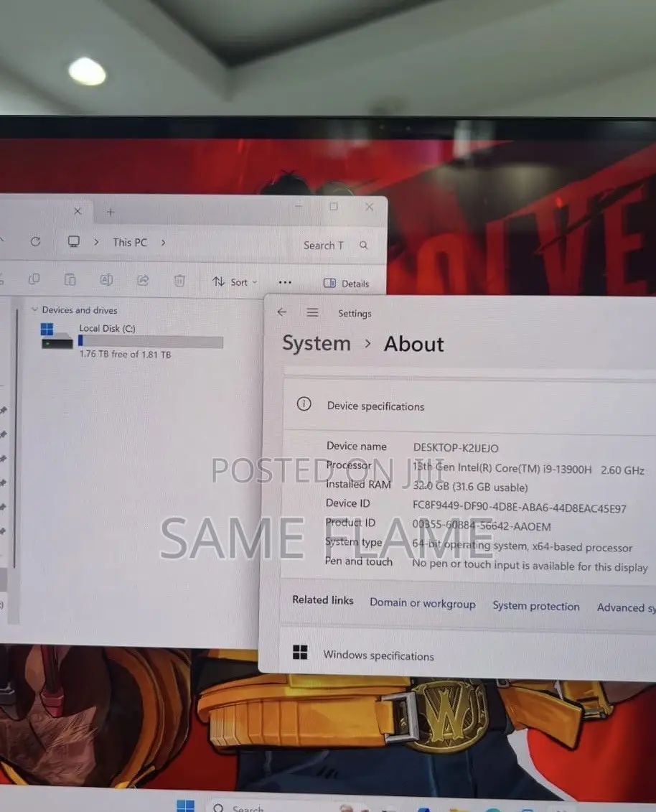Click the search magnifier icon in Explorer
Viewport: 656px width, 812px height.
click(x=363, y=246)
